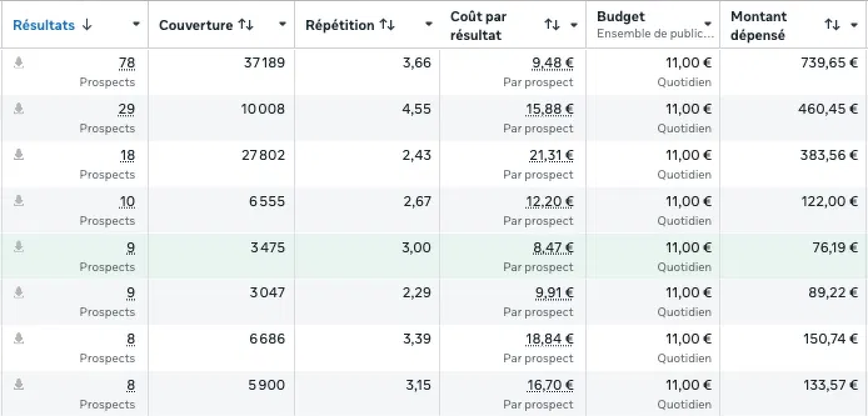Click the Résultats column header label
868x416 pixels.
click(44, 25)
